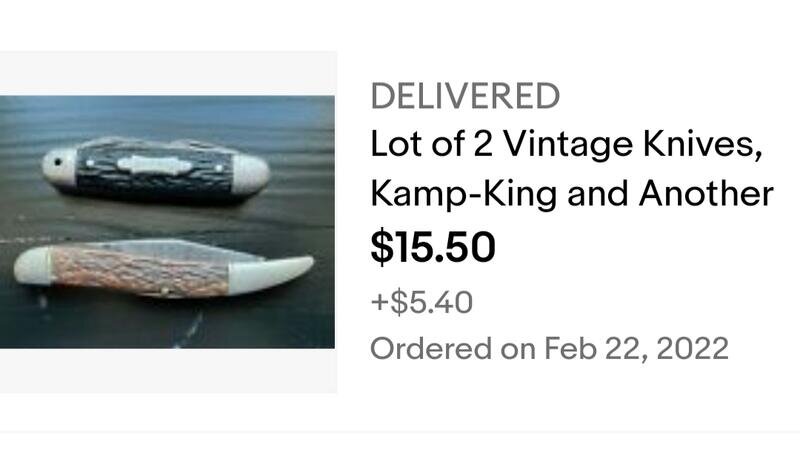Viewport: 800px width, 459px height.
Task: Click the horizontal divider below the order
Action: (x=400, y=432)
